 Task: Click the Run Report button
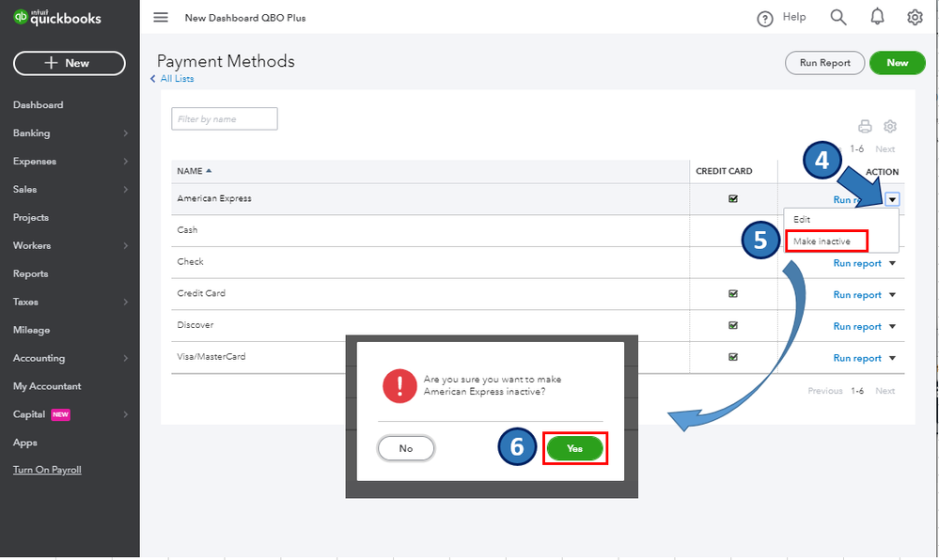[824, 63]
